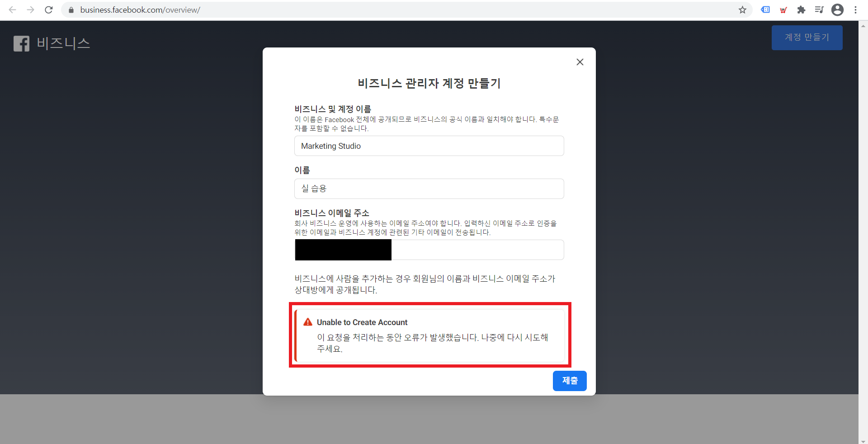Click the 비즈니스 및 계정 이름 label
868x444 pixels.
click(x=333, y=109)
